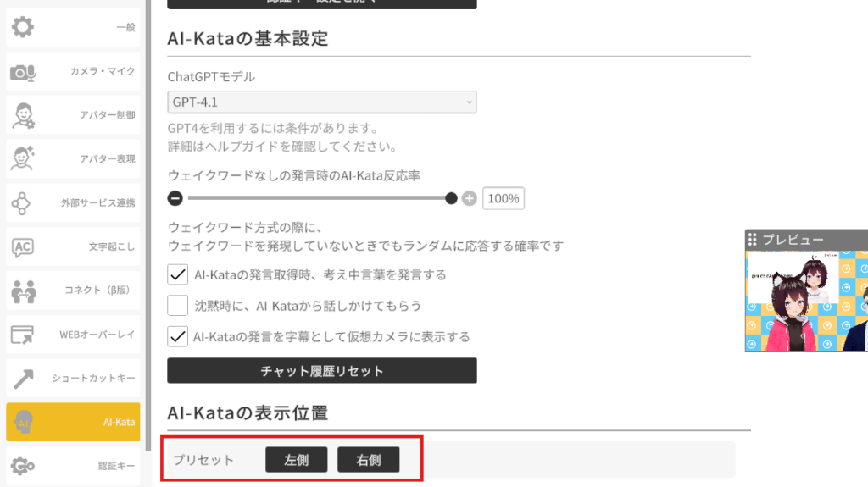Open カメラ・マイク settings icon
This screenshot has height=487, width=868.
click(23, 72)
